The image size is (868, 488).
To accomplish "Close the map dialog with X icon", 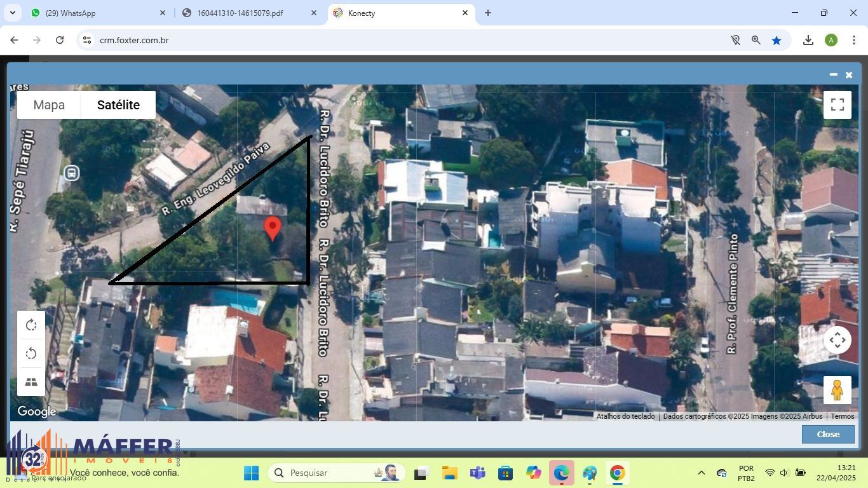I will click(x=849, y=75).
